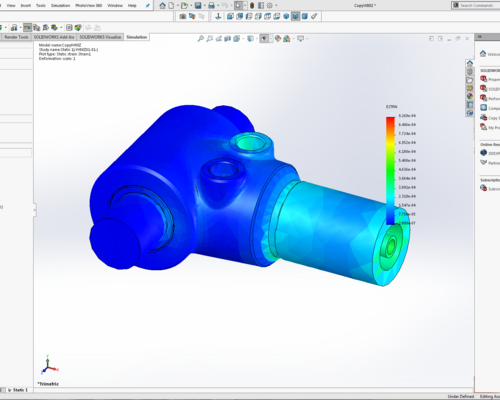Open the File Explorer folder task pane tab

(470, 80)
